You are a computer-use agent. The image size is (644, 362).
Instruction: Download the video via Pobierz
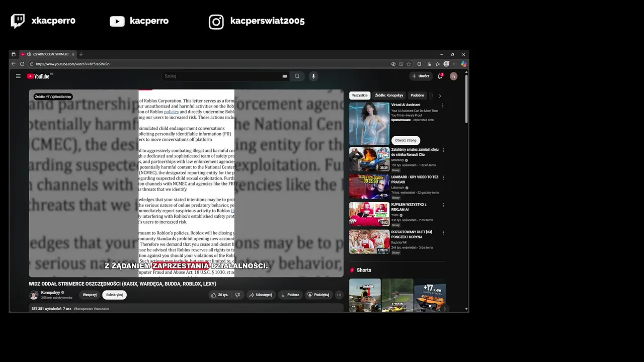[x=290, y=295]
